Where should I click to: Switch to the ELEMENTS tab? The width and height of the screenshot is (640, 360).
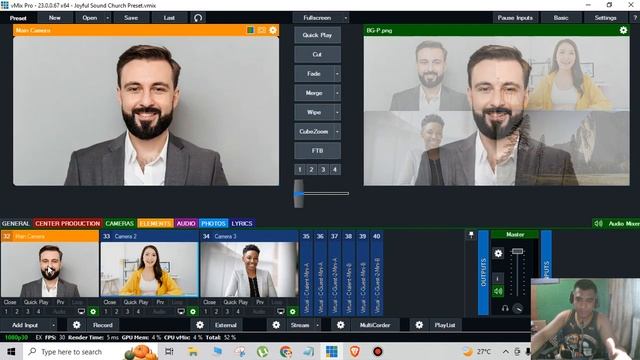(x=155, y=223)
